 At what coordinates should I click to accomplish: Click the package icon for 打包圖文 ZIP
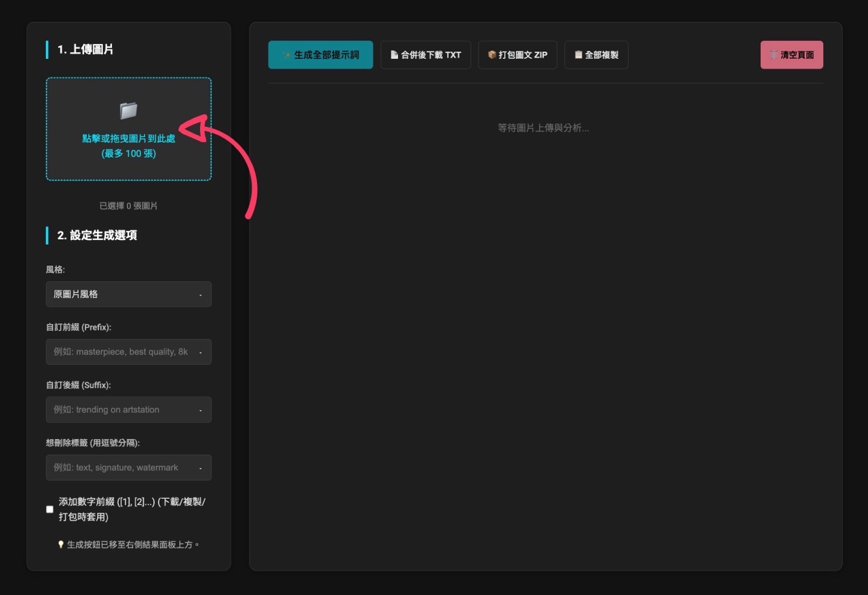pos(492,55)
